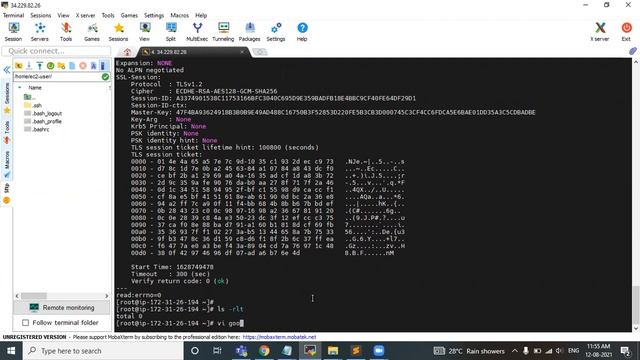The height and width of the screenshot is (360, 640).
Task: Open the X server menu
Action: [x=85, y=15]
